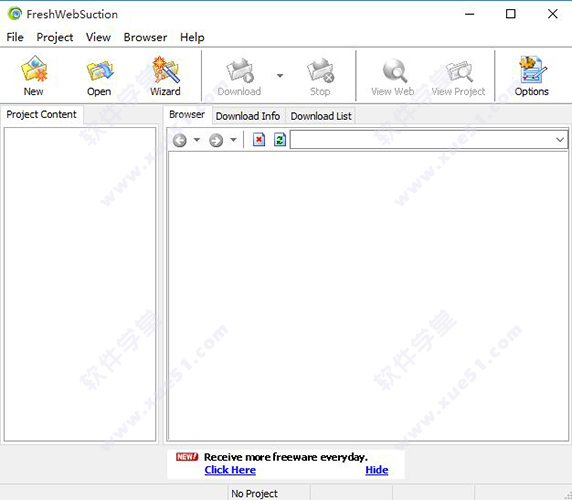Hide the freeware banner via Hide link

[377, 470]
